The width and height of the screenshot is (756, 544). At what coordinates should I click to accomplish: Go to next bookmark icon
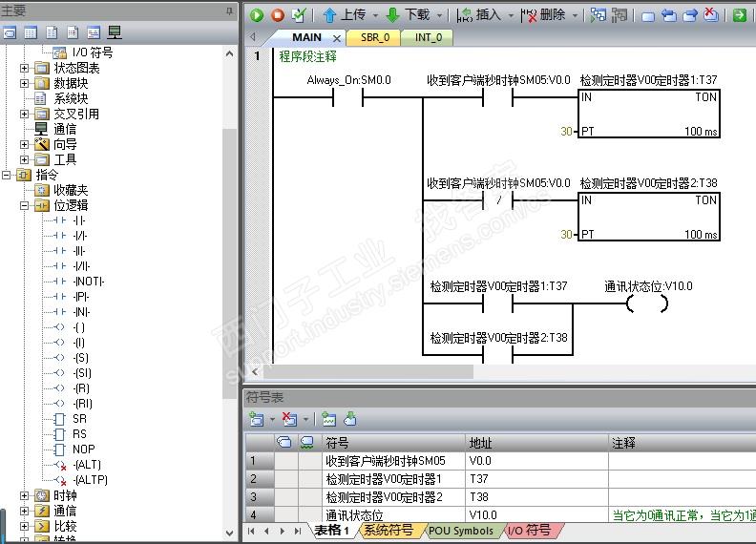(x=690, y=16)
